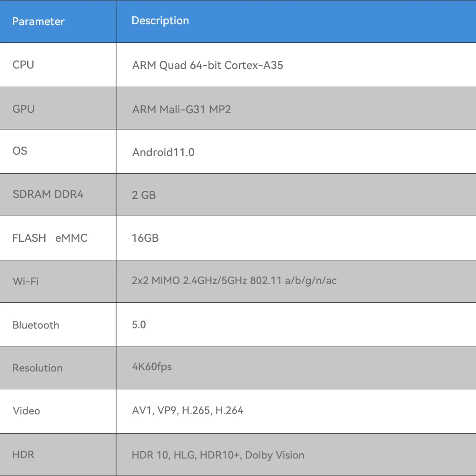The height and width of the screenshot is (476, 476).
Task: Select the Resolution parameter label
Action: click(37, 368)
